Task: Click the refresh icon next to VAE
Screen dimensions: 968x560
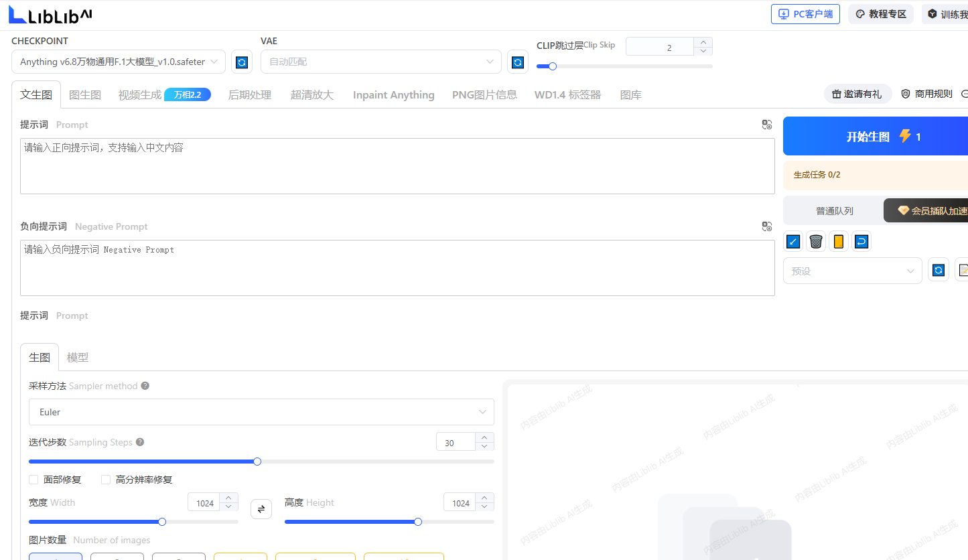Action: (517, 62)
